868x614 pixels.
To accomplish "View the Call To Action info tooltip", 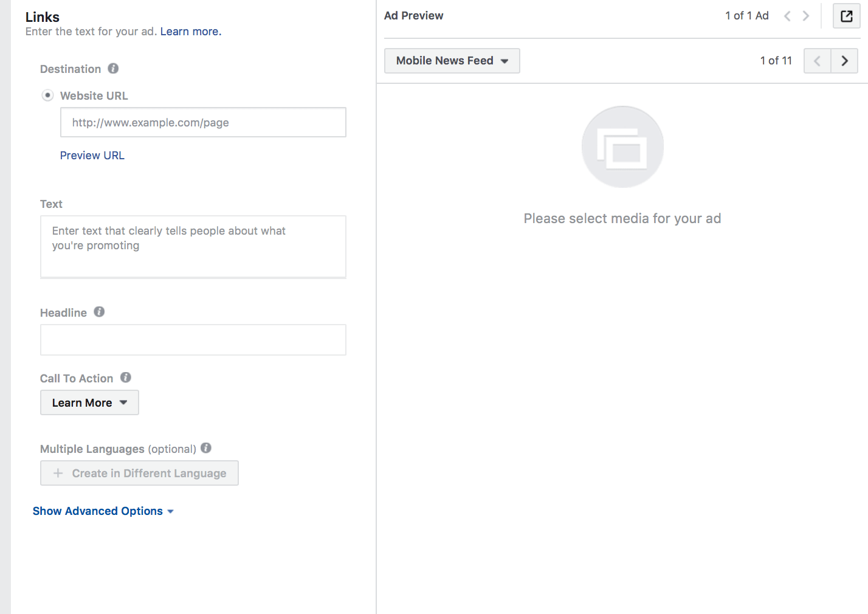I will 126,377.
